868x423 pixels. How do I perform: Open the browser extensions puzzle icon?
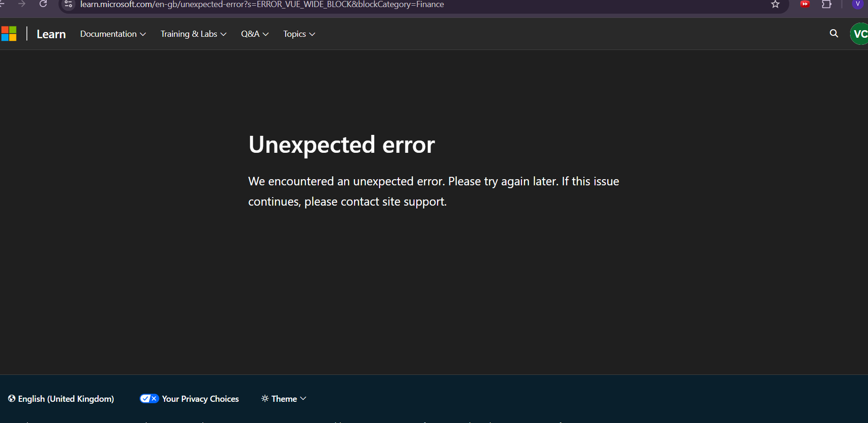click(827, 4)
